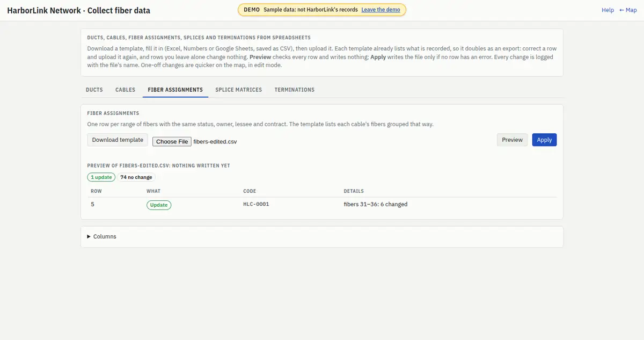Open the Terminations tab
The width and height of the screenshot is (644, 340).
295,90
